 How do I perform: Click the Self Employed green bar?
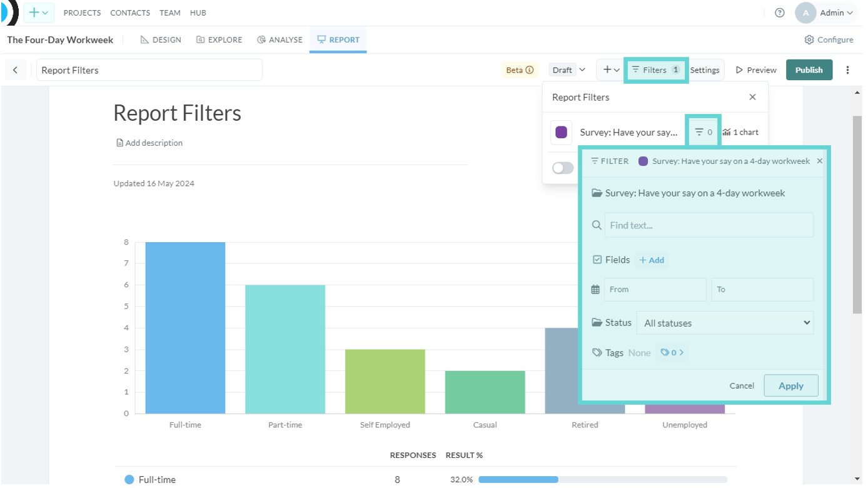tap(385, 381)
